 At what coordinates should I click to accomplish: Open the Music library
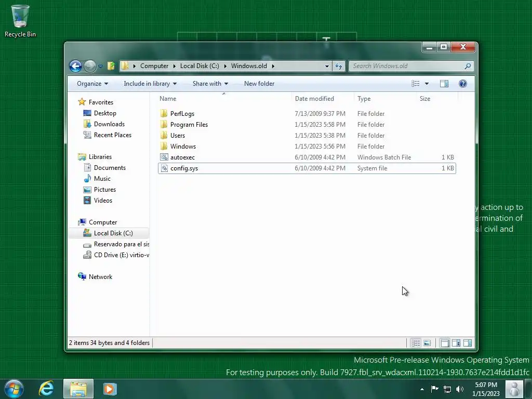(102, 179)
